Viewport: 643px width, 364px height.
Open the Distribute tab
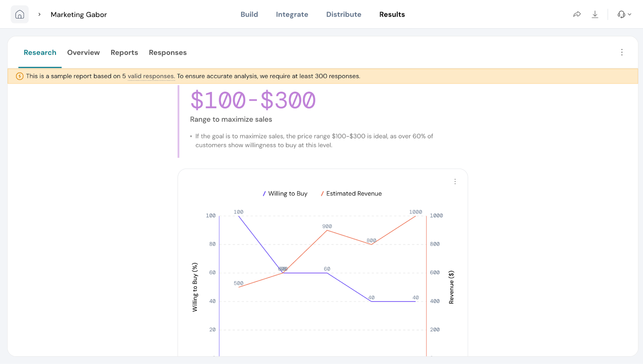[344, 14]
